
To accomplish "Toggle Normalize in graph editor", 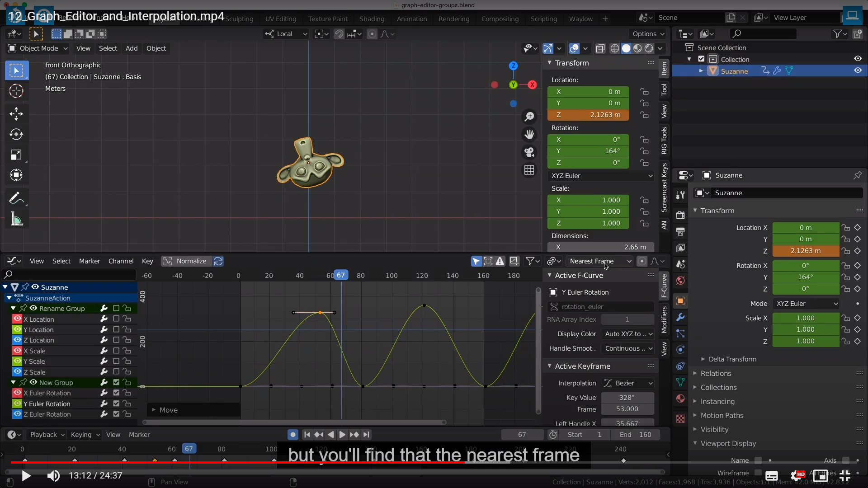I will point(186,261).
